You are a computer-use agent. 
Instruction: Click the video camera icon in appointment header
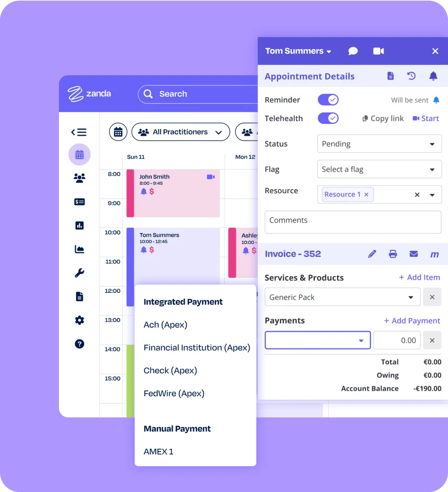378,51
